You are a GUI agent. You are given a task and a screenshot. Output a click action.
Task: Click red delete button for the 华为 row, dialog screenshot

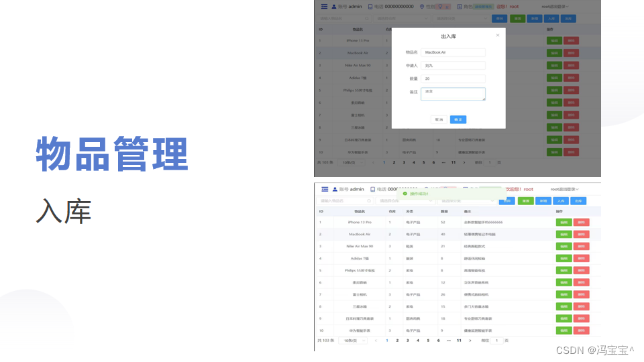(571, 152)
